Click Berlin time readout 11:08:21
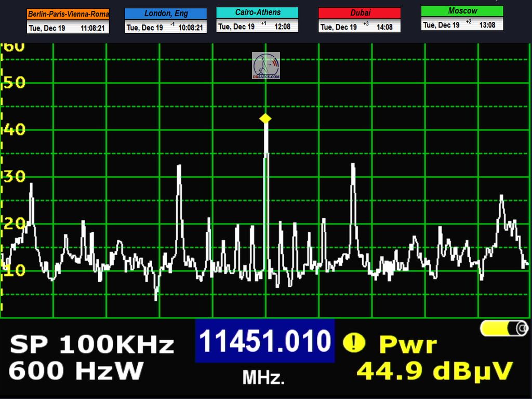 click(x=94, y=29)
